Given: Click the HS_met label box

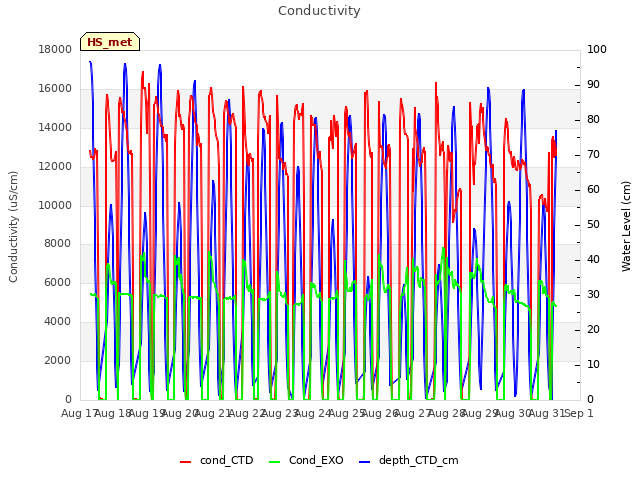Looking at the screenshot, I should pyautogui.click(x=110, y=42).
